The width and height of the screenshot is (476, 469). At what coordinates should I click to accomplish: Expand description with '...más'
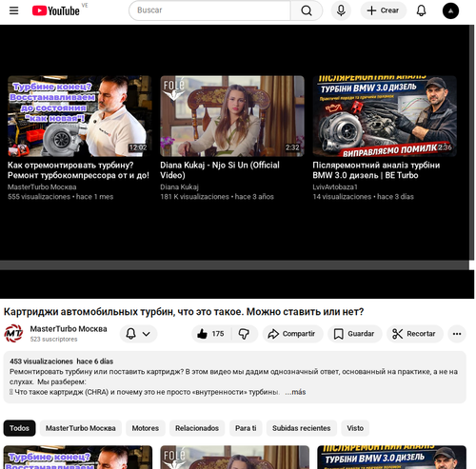tap(295, 392)
